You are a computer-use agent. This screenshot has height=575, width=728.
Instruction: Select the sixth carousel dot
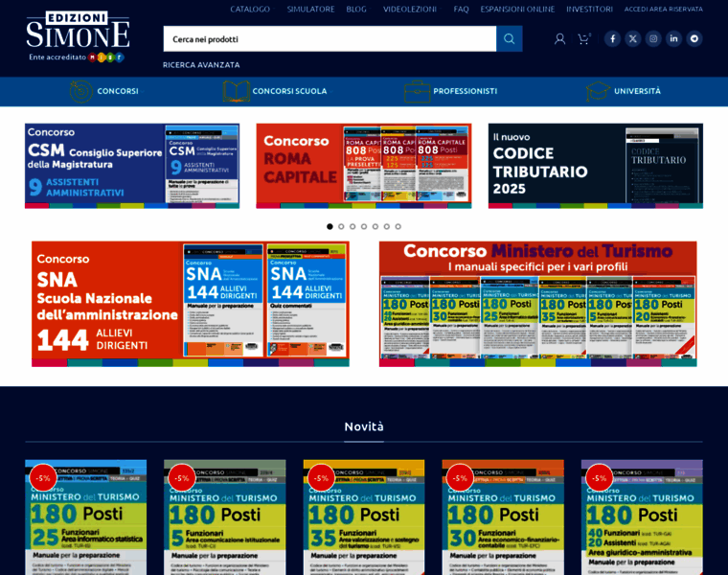pyautogui.click(x=387, y=227)
